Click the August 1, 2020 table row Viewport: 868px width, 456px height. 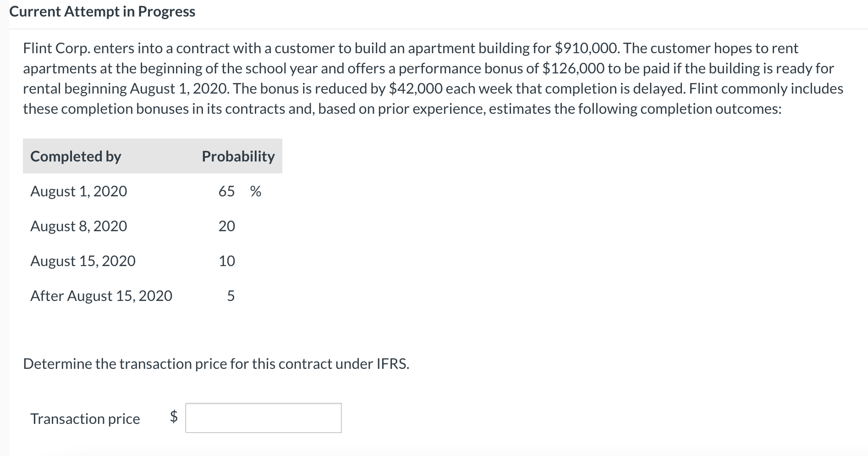click(x=78, y=191)
